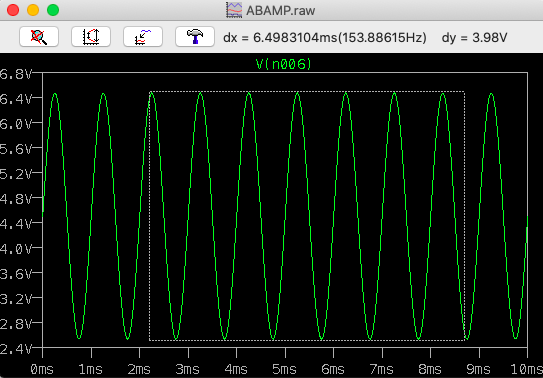
Task: Minimize the window with the yellow button
Action: click(x=33, y=10)
